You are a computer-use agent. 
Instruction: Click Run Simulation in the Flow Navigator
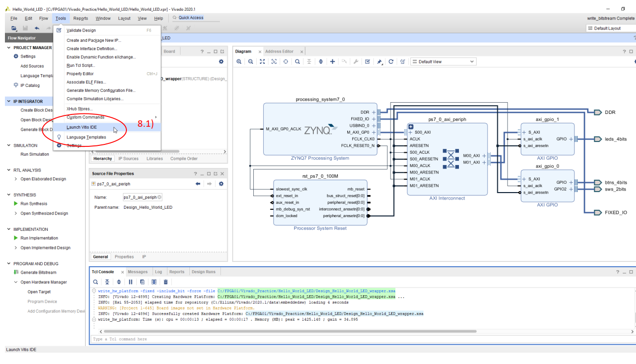[34, 154]
